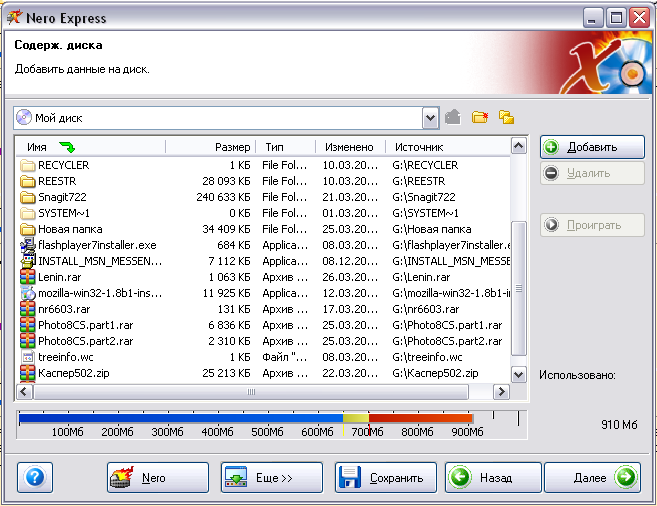
Task: Click the Photo8CS.part1.rar archive icon
Action: point(28,325)
